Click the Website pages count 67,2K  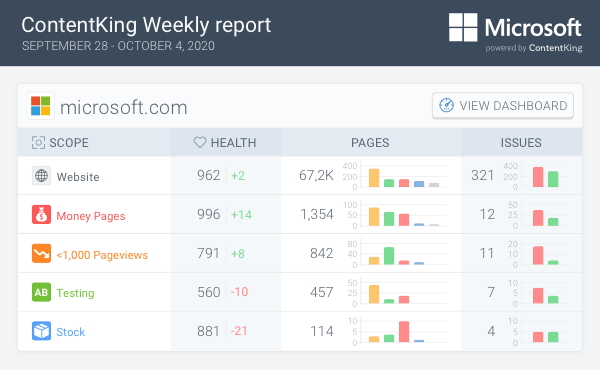[316, 176]
